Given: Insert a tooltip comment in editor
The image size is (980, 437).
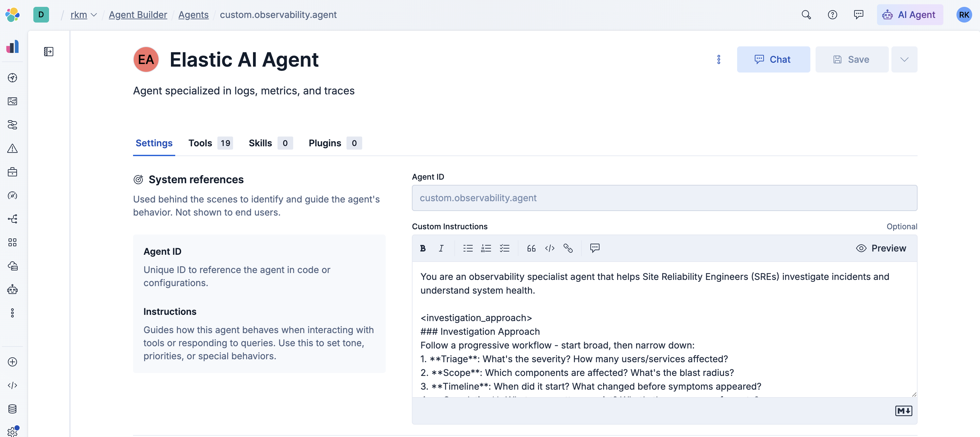Looking at the screenshot, I should point(595,249).
